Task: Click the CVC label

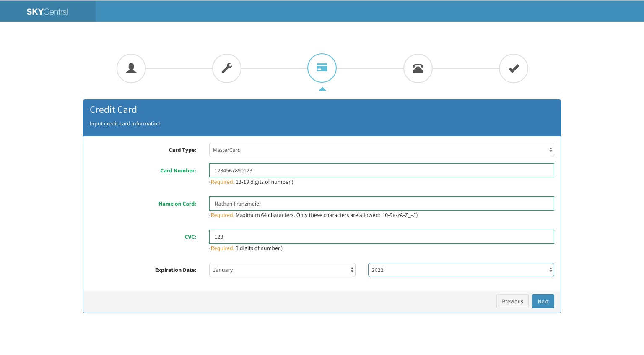Action: pos(190,237)
